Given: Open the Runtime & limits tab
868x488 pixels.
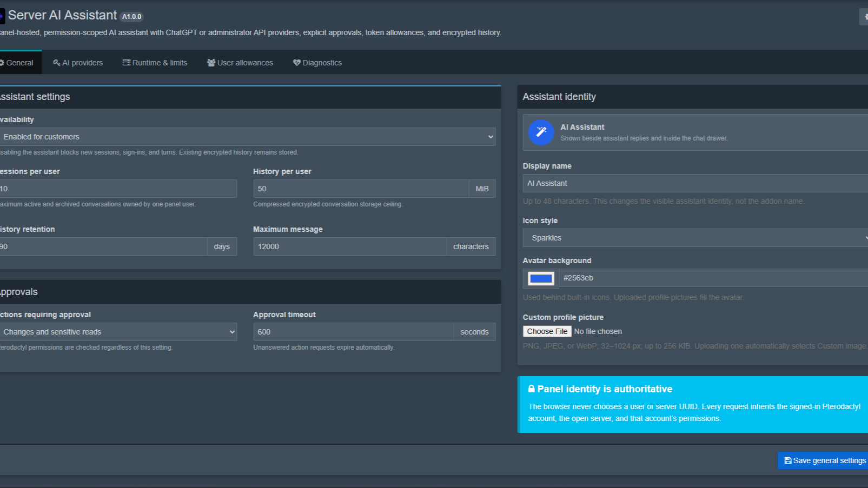Looking at the screenshot, I should [155, 63].
